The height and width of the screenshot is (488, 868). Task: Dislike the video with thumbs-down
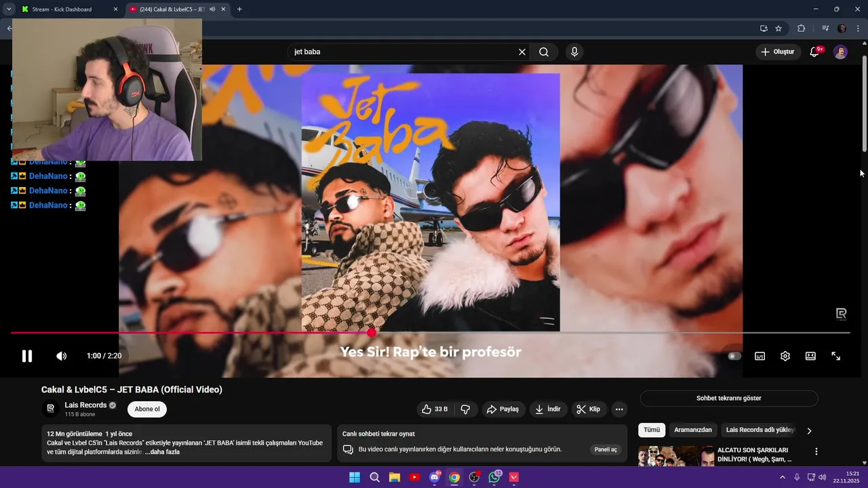[465, 409]
